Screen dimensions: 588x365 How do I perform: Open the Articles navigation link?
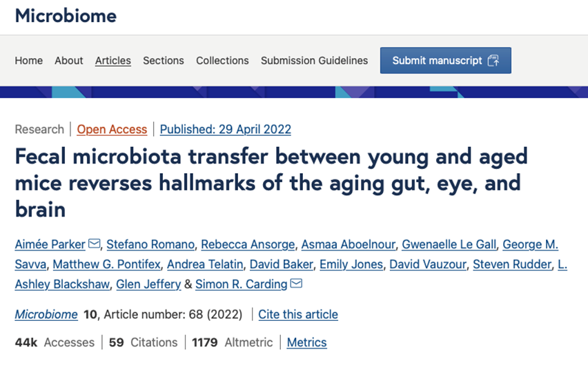click(113, 61)
